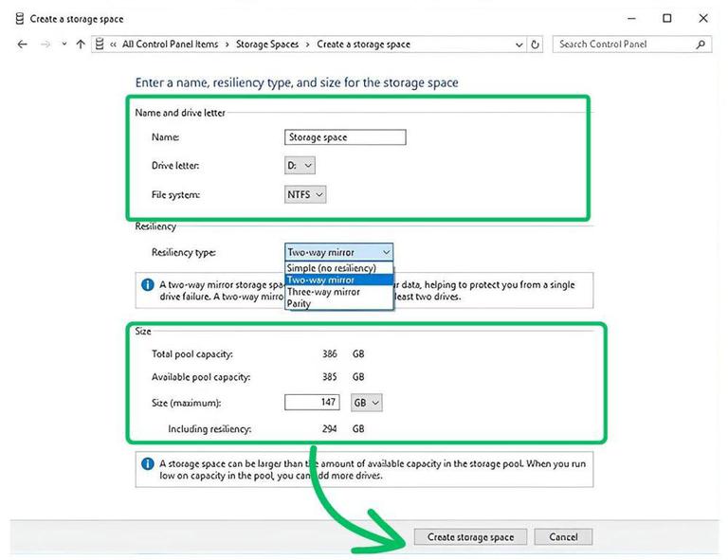Open the GB size unit dropdown
Screen dimensions: 728x560
366,403
